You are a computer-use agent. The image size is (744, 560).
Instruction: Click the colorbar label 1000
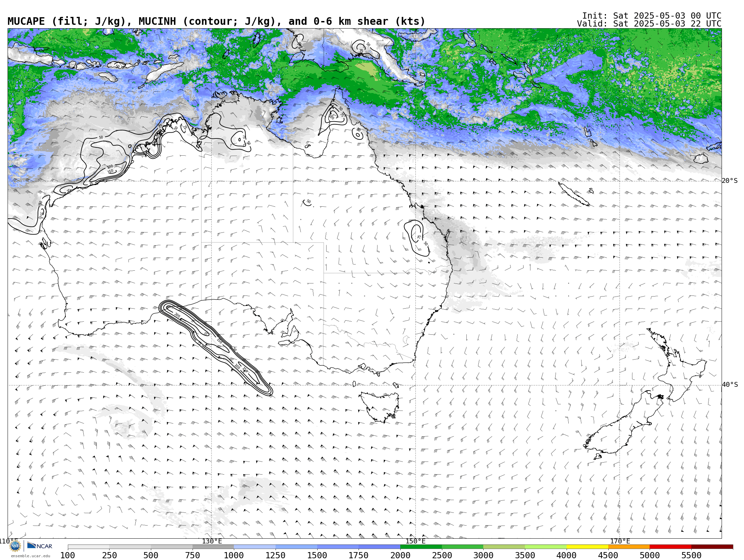click(x=234, y=555)
